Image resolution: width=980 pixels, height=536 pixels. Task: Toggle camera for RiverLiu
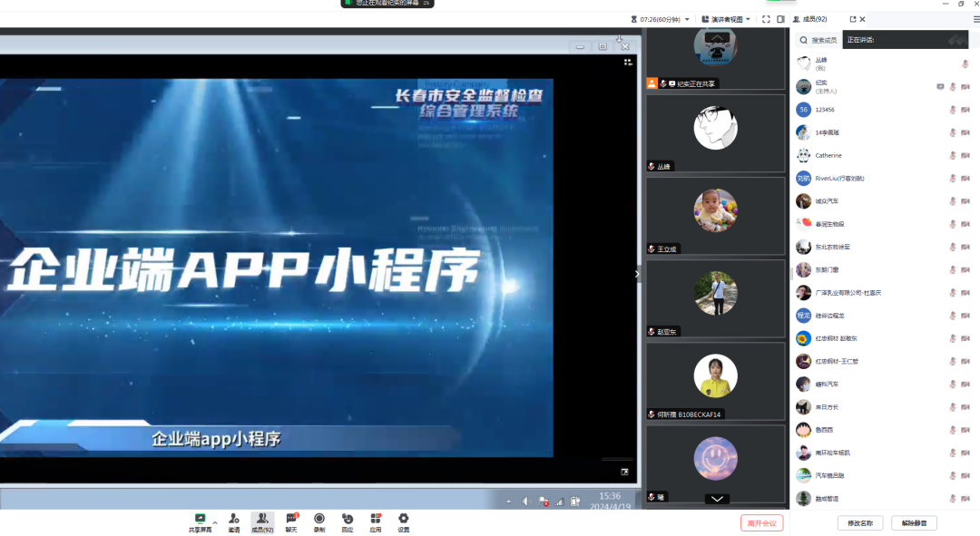[x=965, y=179]
